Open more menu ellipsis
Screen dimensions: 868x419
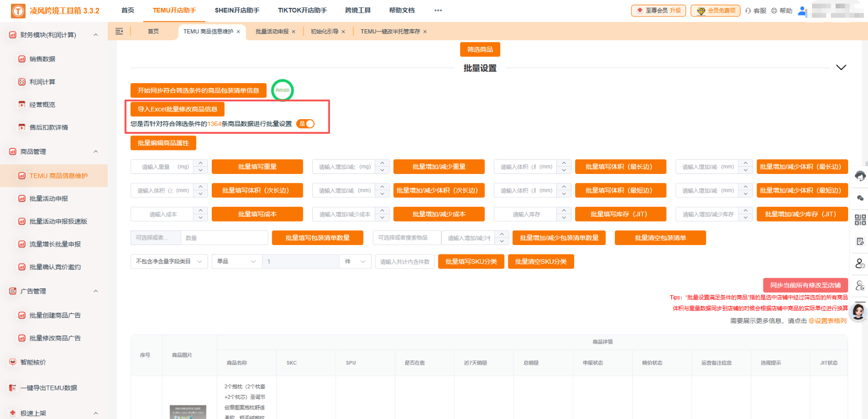(438, 10)
